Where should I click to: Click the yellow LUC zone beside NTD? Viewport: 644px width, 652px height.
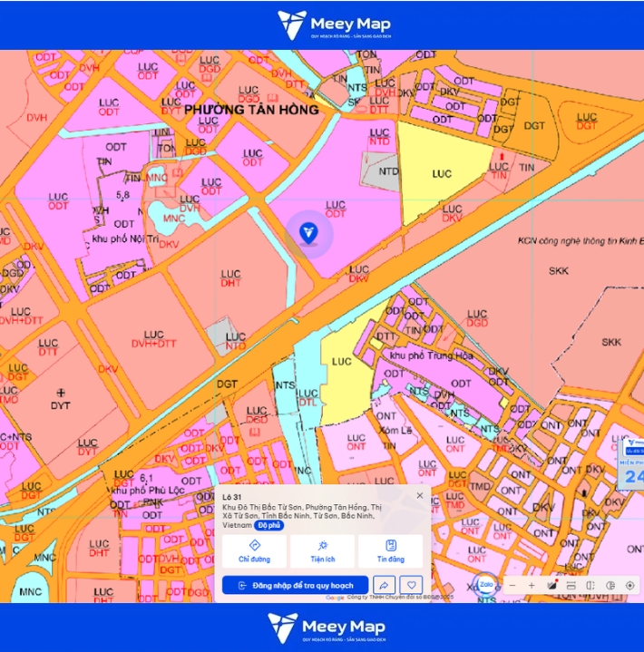442,174
